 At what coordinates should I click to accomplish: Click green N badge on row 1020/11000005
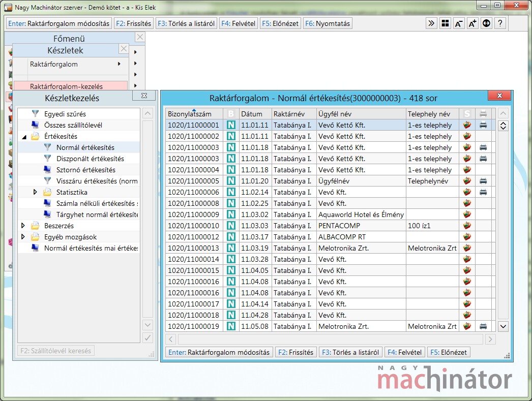(x=231, y=181)
